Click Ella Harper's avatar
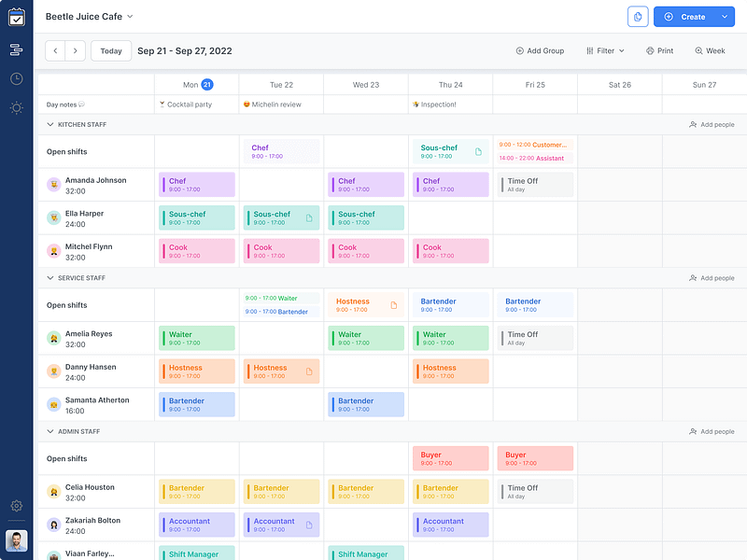This screenshot has width=747, height=560. click(54, 218)
